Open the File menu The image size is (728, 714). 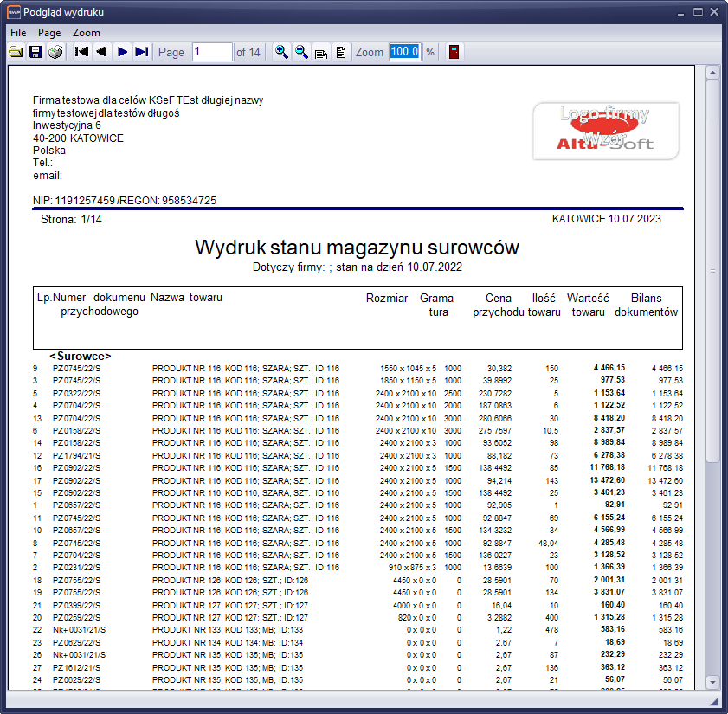coord(18,32)
